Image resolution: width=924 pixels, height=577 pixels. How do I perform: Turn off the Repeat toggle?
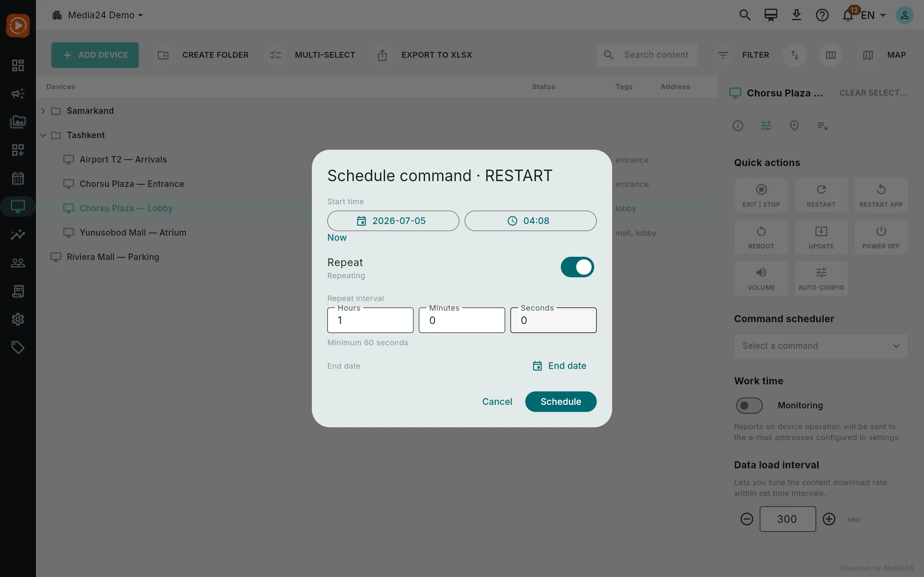click(x=577, y=267)
